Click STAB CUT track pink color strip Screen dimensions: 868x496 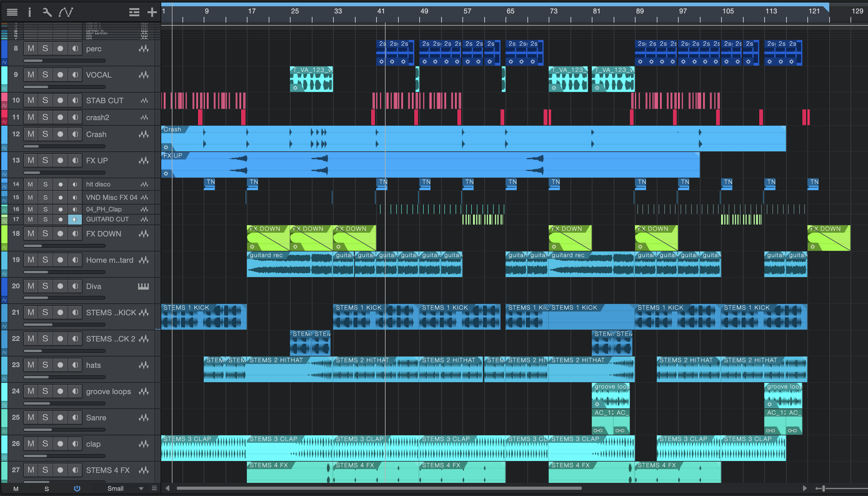coord(4,97)
